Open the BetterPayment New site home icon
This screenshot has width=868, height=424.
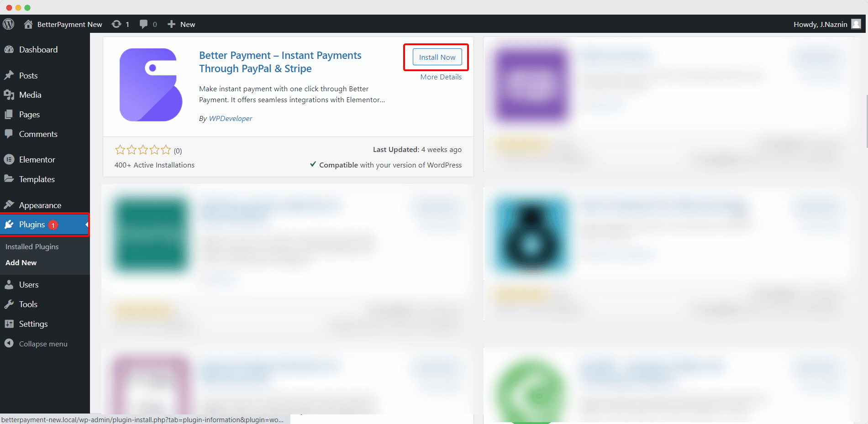click(28, 24)
